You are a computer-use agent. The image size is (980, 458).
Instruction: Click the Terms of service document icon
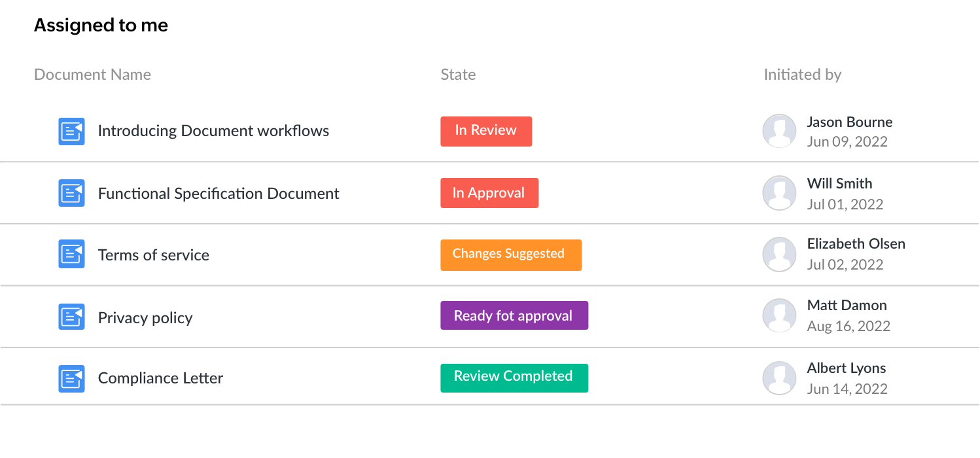coord(71,254)
